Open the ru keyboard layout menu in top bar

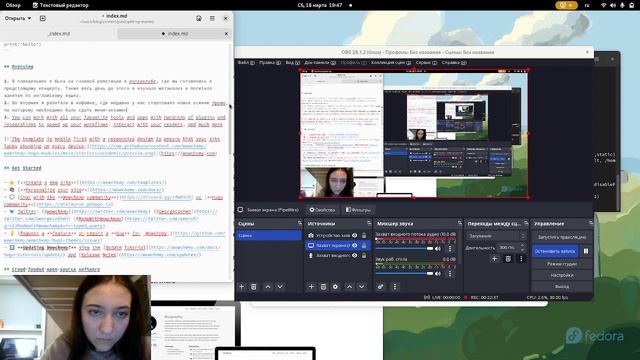(587, 5)
